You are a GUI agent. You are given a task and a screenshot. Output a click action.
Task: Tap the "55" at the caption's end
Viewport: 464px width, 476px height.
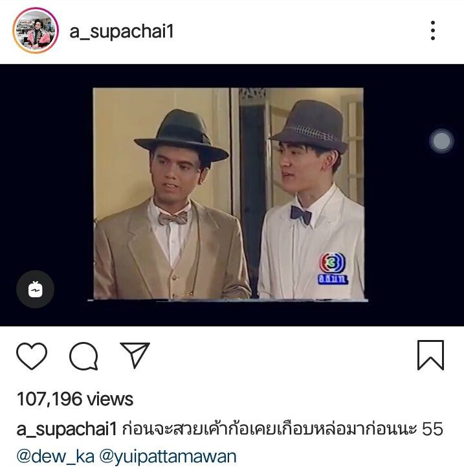click(433, 429)
